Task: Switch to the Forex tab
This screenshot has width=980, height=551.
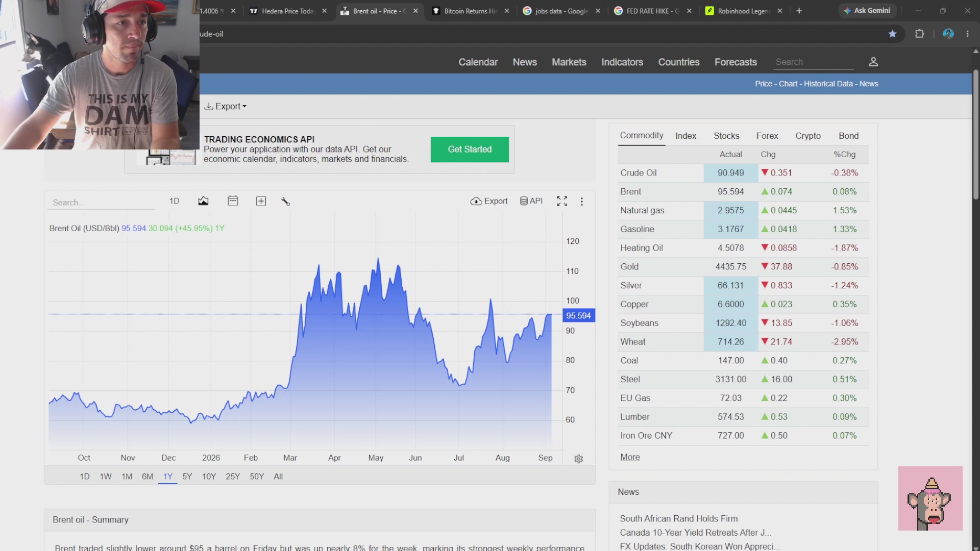Action: click(x=767, y=136)
